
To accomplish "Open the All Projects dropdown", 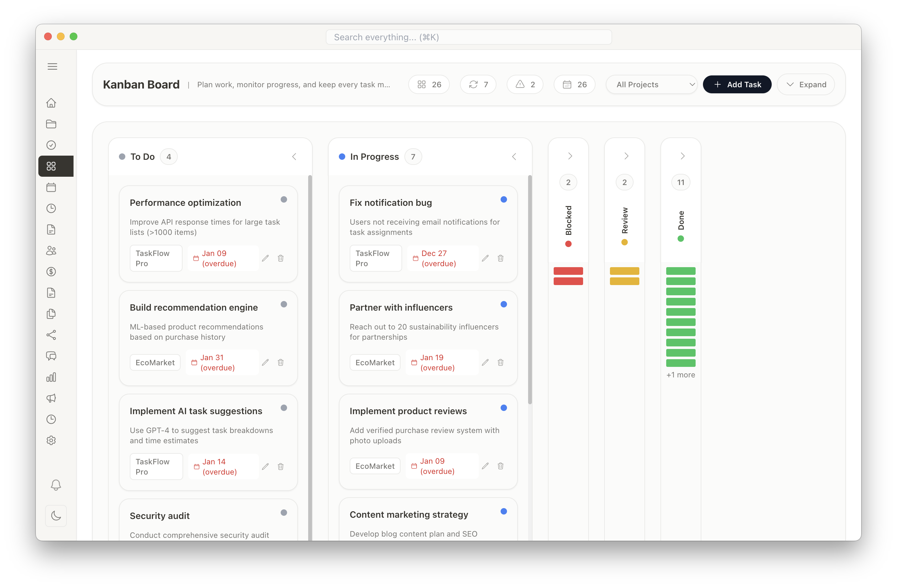I will coord(651,84).
